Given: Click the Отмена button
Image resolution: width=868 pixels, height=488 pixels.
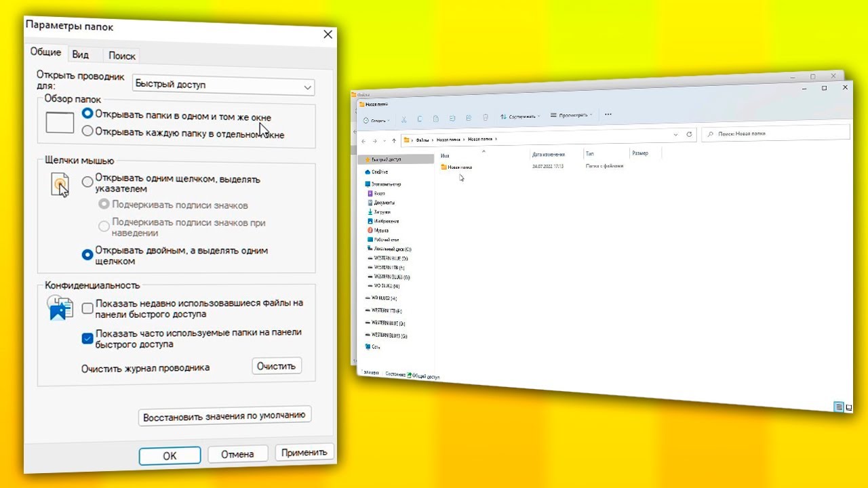Looking at the screenshot, I should click(x=238, y=453).
